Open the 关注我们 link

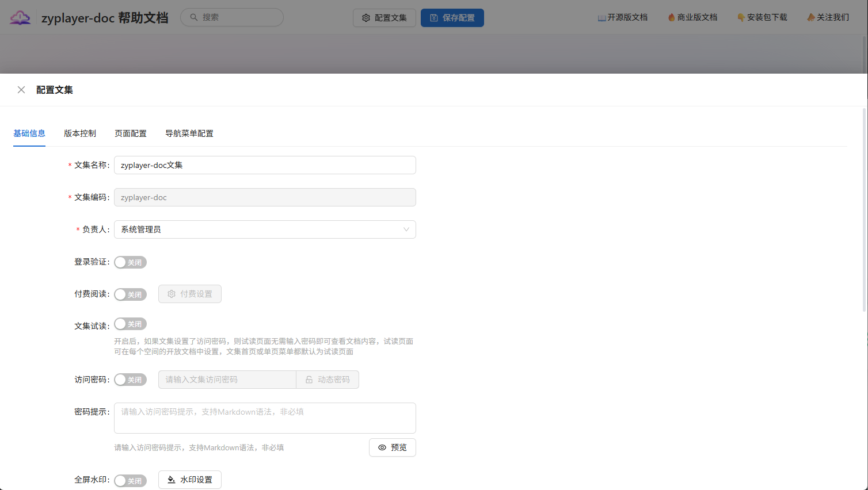pyautogui.click(x=828, y=17)
